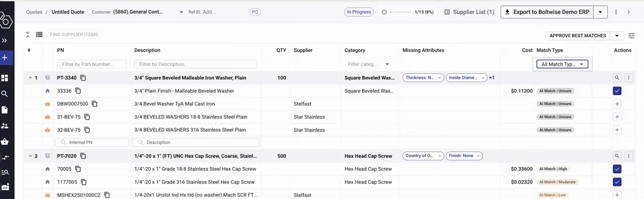Open the compare arrows icon in sidebar
This screenshot has height=199, width=644.
click(x=5, y=157)
